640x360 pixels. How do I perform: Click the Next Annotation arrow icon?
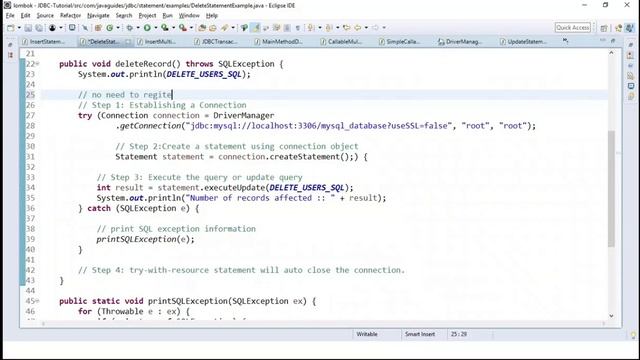coord(311,28)
